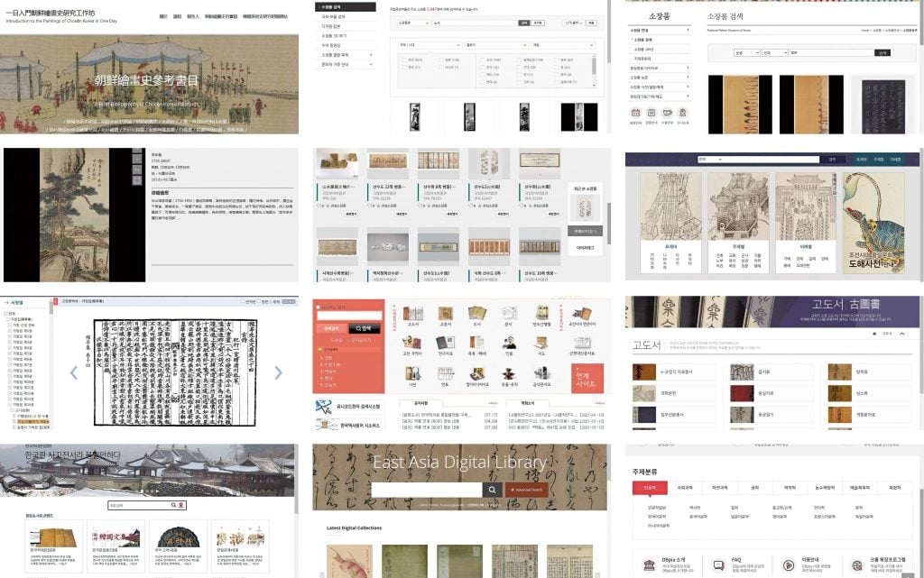This screenshot has height=578, width=924.
Task: Click person round icon under 소장품 sidebar
Action: (682, 113)
